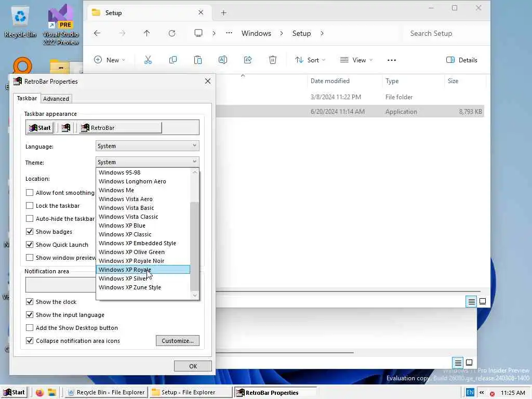Choose Windows XP Zune Style theme
532x399 pixels.
(x=143, y=287)
